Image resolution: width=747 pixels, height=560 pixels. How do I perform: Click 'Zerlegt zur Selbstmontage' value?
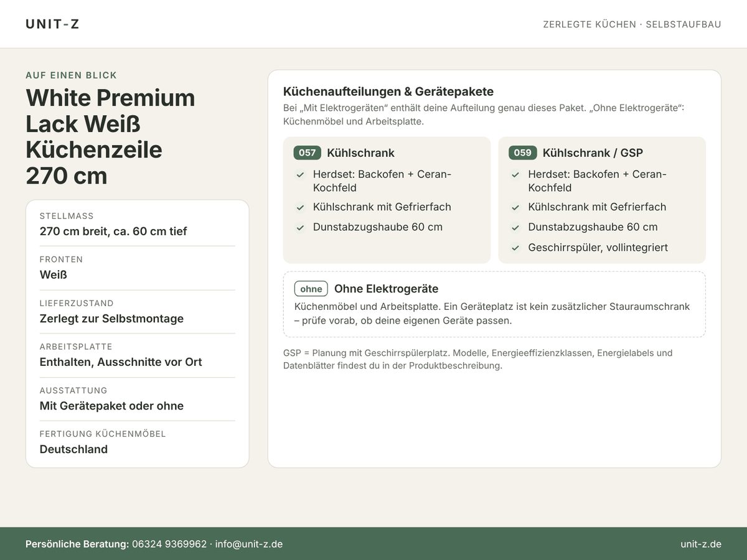(111, 319)
